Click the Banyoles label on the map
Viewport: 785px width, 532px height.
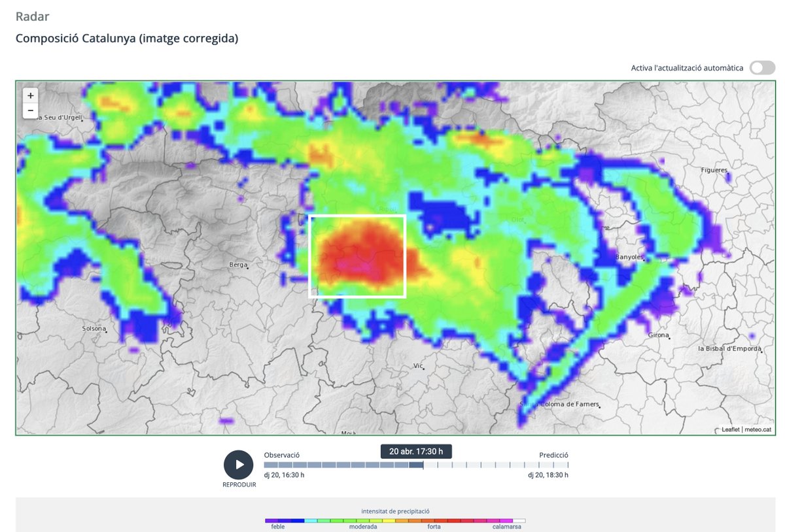pyautogui.click(x=629, y=257)
